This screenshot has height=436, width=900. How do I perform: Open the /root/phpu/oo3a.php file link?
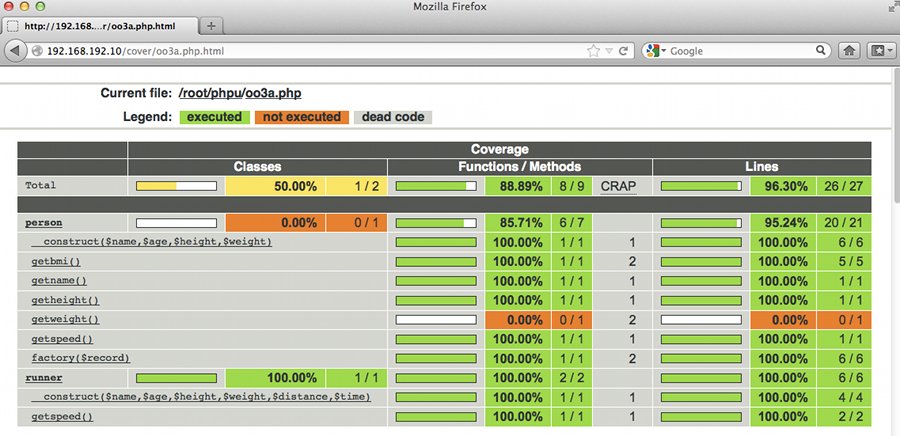point(240,93)
